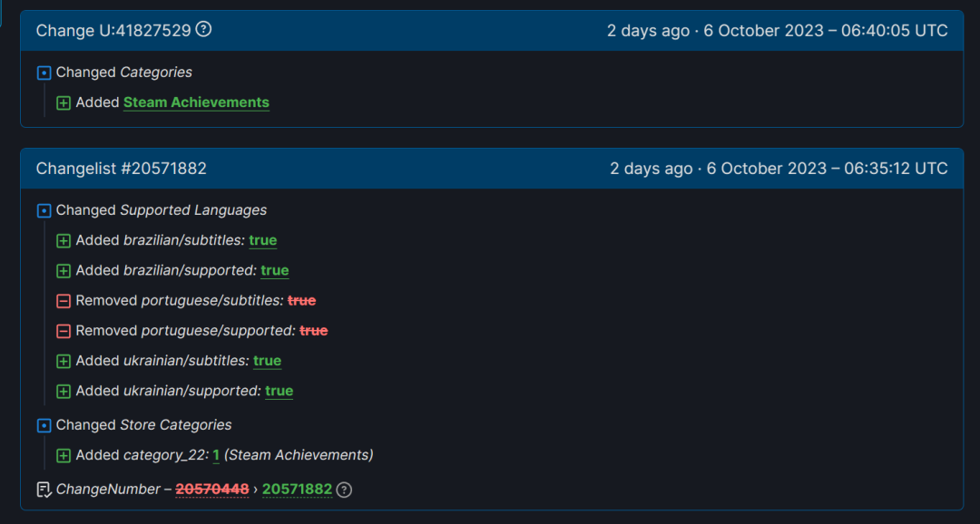Open new change number 20571882 link

point(297,489)
